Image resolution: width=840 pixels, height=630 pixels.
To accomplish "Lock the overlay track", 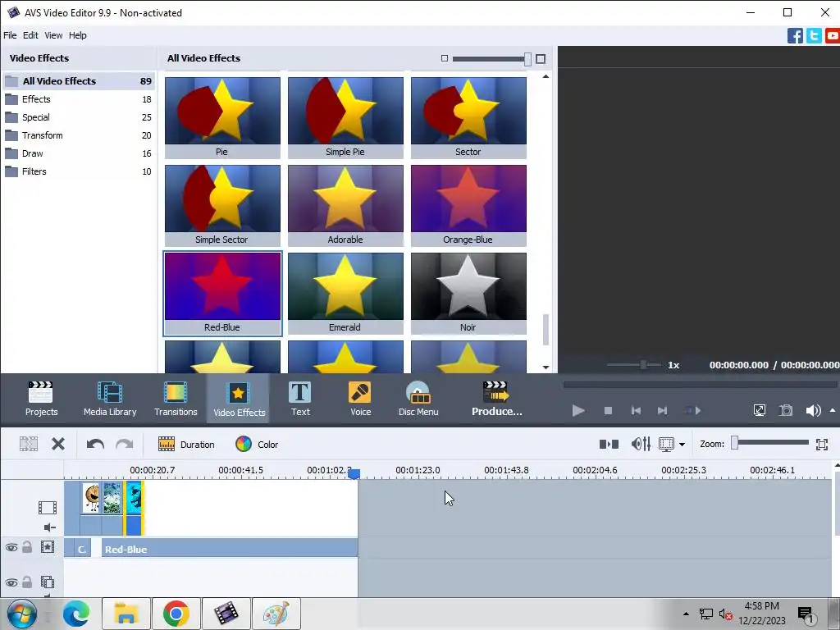I will pos(27,582).
